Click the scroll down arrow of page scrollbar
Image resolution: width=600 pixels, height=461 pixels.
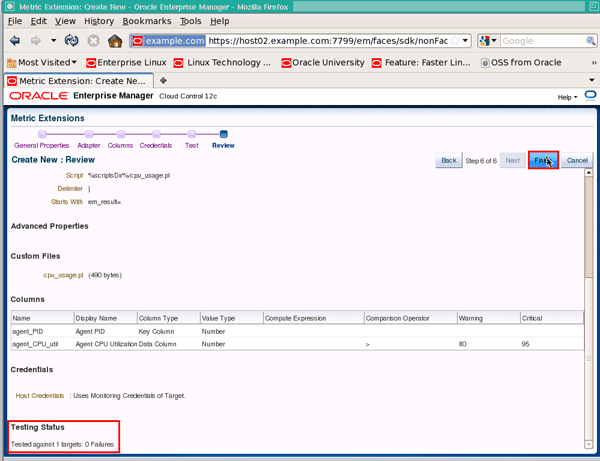[589, 444]
